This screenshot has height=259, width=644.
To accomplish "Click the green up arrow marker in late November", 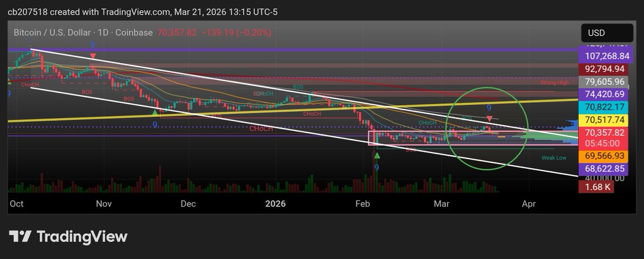I will click(x=155, y=112).
